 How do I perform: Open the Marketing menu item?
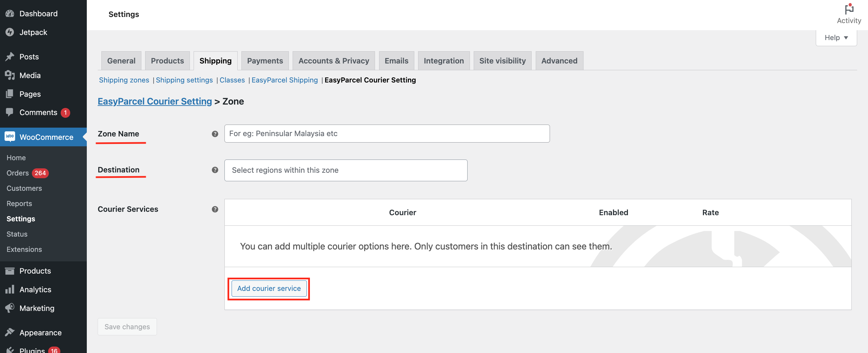point(43,308)
